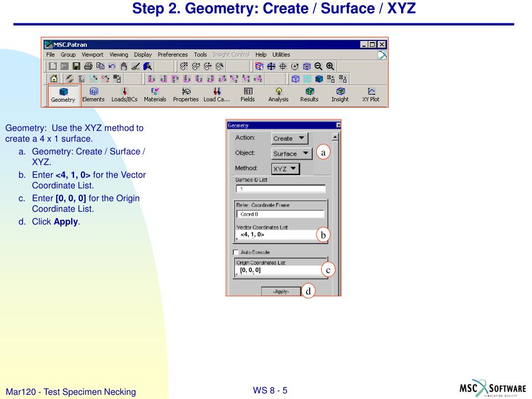Open the Properties application
This screenshot has width=532, height=399.
[186, 95]
